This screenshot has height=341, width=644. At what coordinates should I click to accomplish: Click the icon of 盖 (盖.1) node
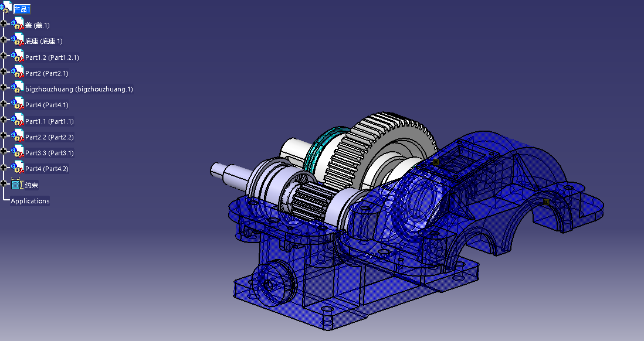[x=17, y=24]
